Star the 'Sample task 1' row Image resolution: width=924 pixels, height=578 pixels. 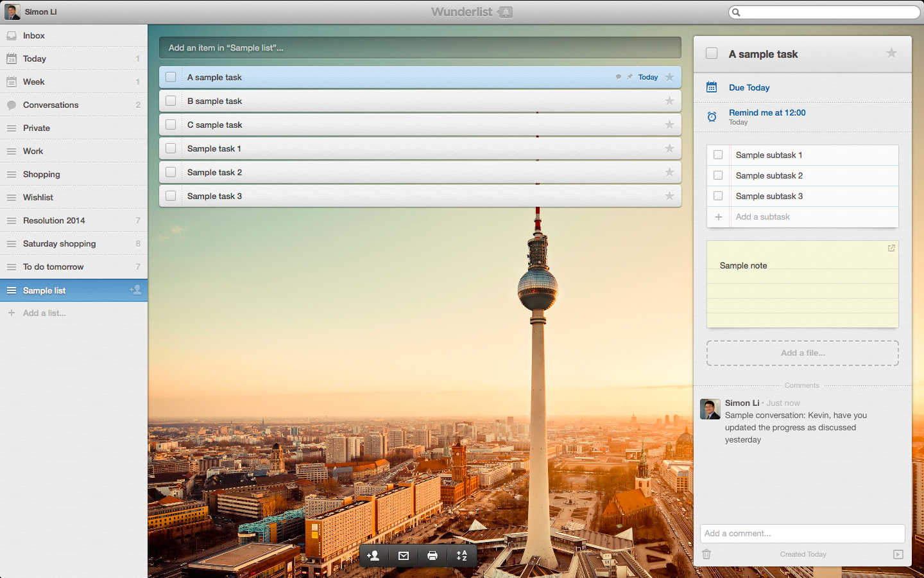pyautogui.click(x=669, y=148)
